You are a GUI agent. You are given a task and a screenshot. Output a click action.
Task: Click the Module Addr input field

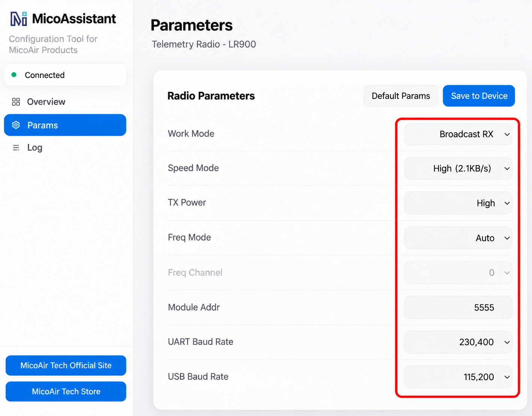[x=458, y=308]
